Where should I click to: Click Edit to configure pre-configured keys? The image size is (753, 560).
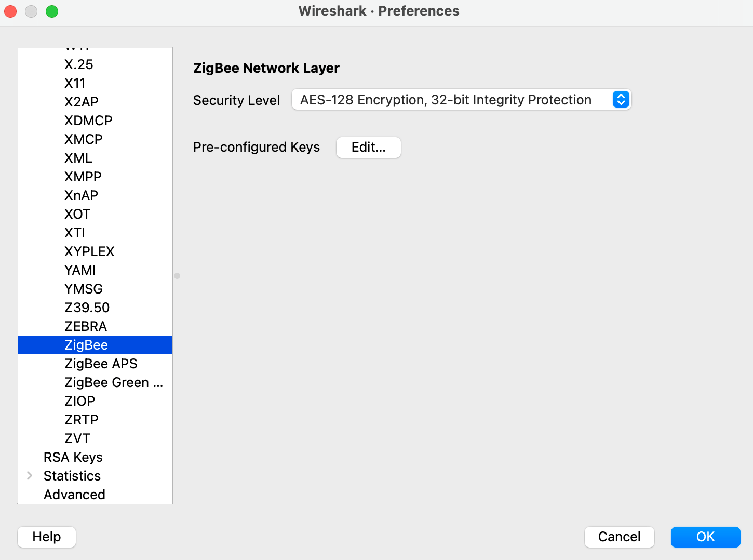click(368, 147)
